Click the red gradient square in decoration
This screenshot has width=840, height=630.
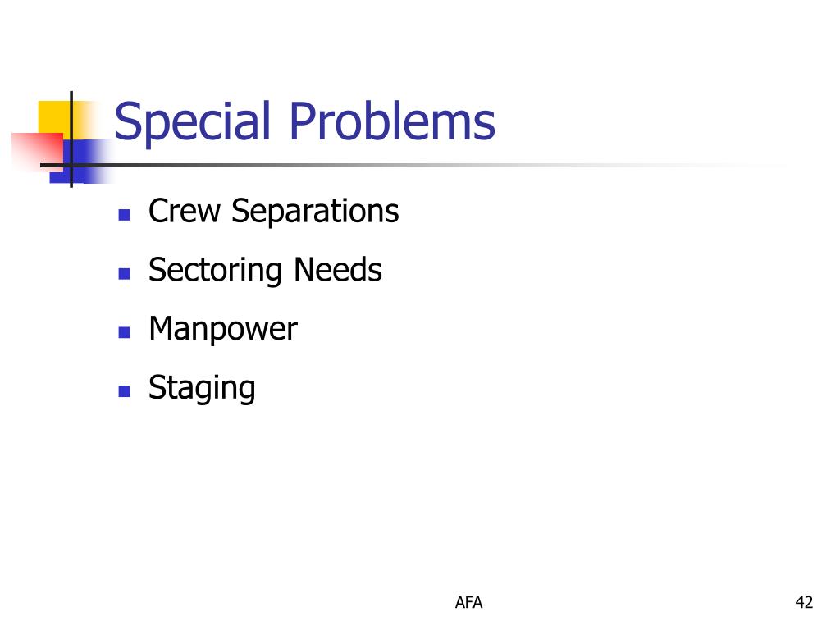point(36,152)
